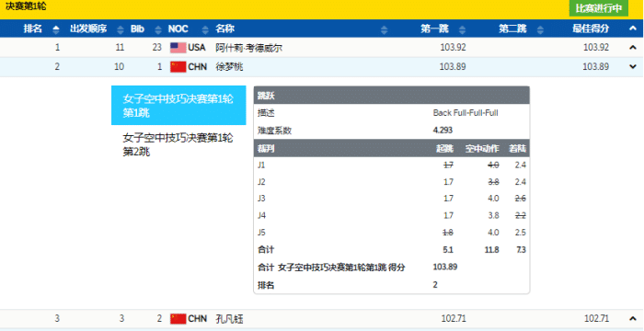Select 女子空中技巧决赛第1轮第1跳 tab

click(178, 106)
